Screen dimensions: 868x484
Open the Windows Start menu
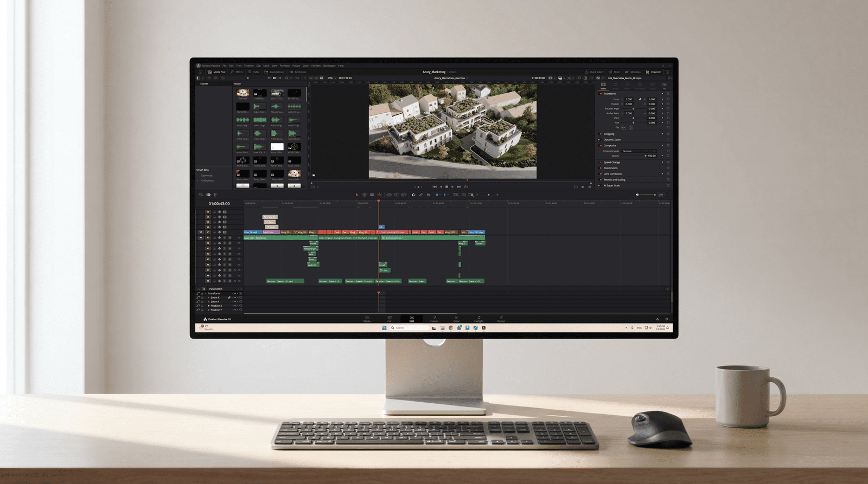pos(384,328)
